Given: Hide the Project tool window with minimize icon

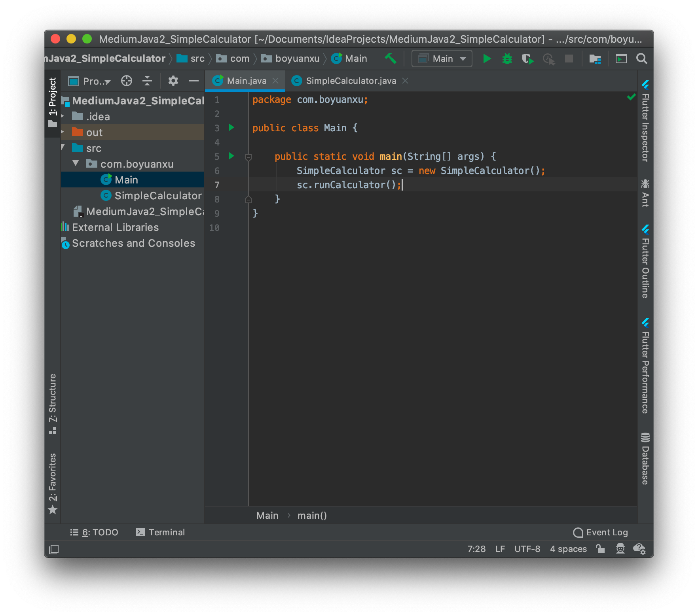Looking at the screenshot, I should tap(193, 81).
